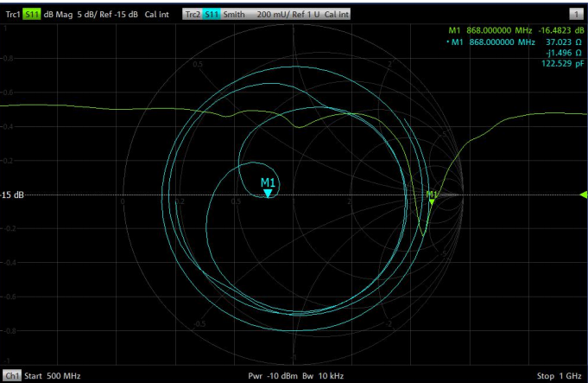Viewport: 588px width, 383px height.
Task: Click green reference position triangle at right edge
Action: pyautogui.click(x=584, y=195)
